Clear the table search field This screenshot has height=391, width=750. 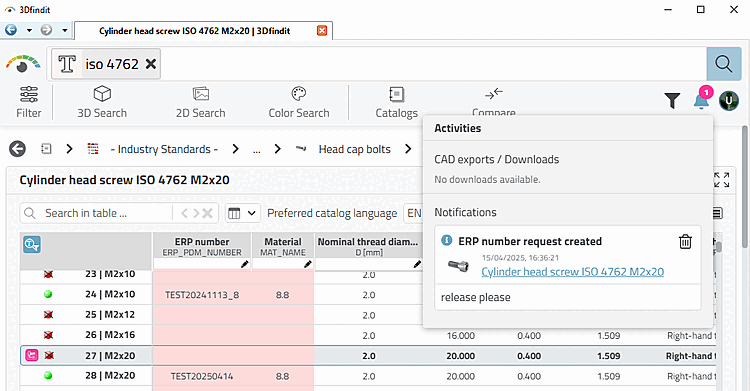pos(207,213)
